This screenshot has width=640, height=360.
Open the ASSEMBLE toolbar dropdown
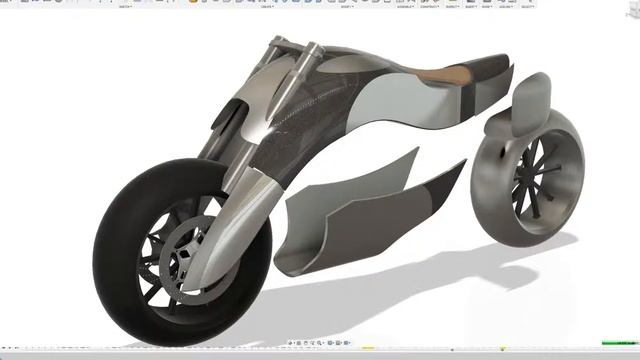[405, 7]
